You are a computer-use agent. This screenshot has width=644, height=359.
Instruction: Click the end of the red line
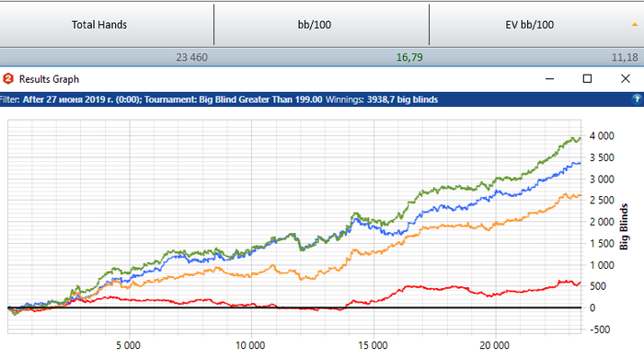tap(580, 283)
